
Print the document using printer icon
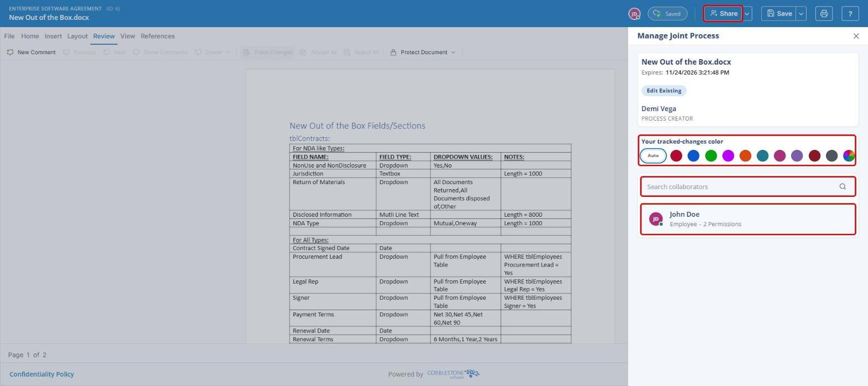824,13
